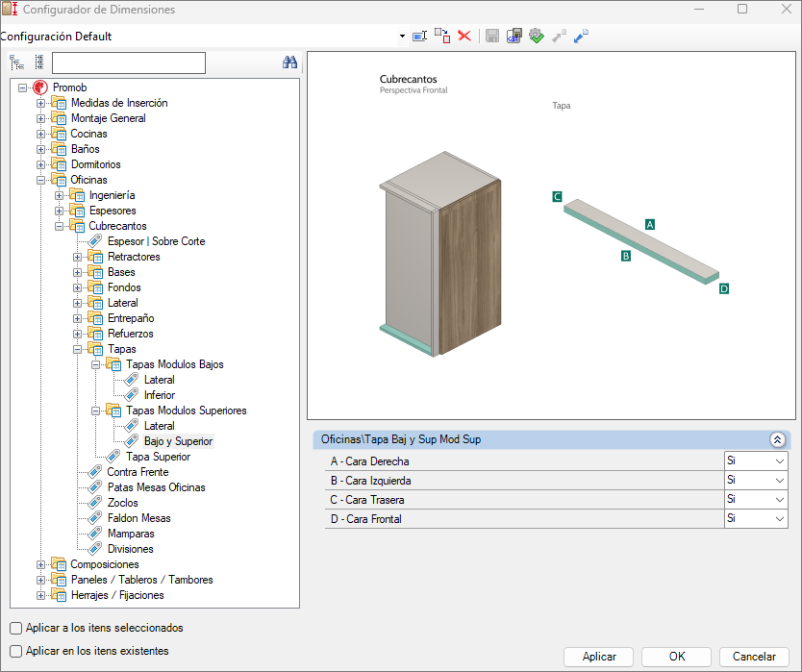Click the Cancelar button

[x=754, y=657]
